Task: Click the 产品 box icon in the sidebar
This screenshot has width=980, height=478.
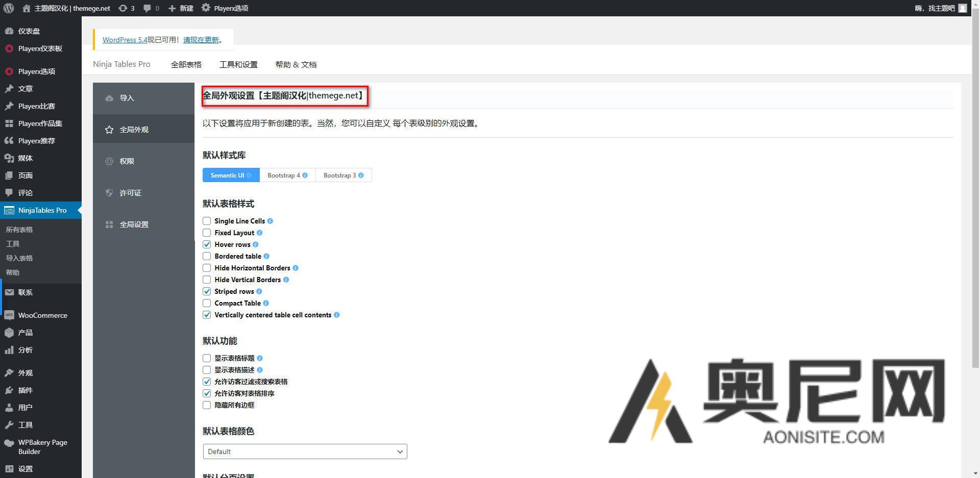Action: (x=9, y=333)
